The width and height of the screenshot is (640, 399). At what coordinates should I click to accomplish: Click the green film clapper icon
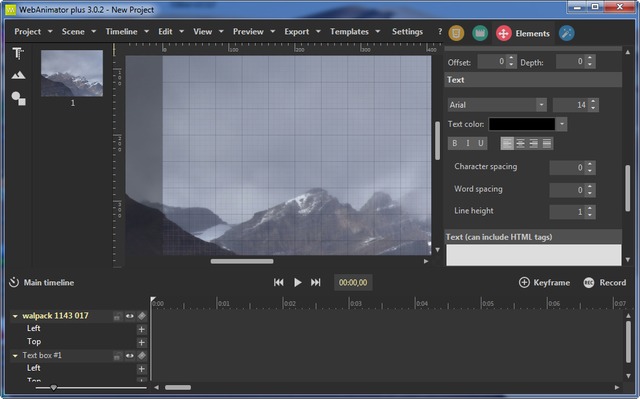click(x=480, y=33)
